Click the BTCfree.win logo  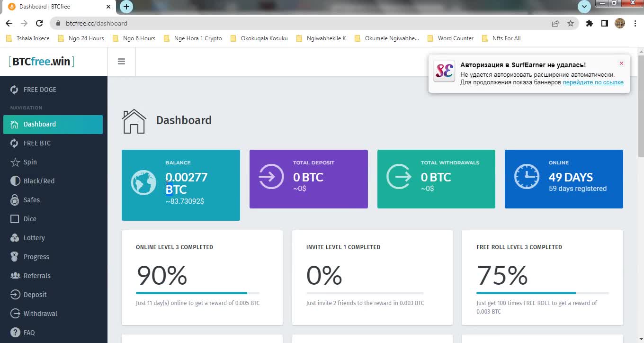[42, 62]
